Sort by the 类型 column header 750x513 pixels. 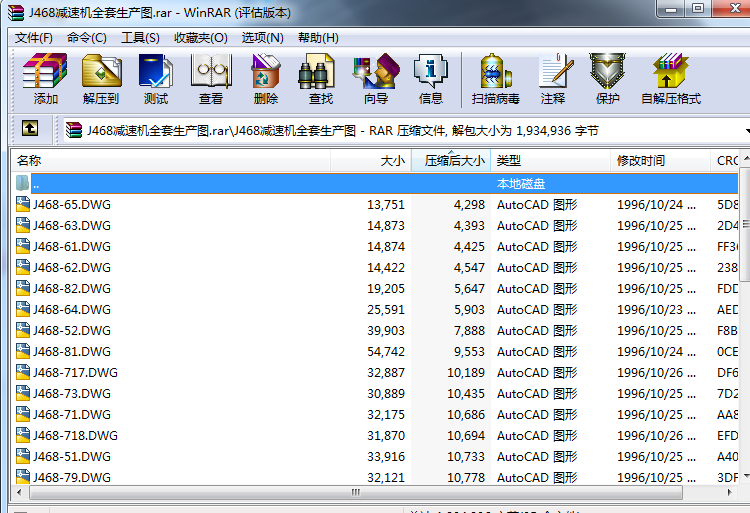coord(551,161)
